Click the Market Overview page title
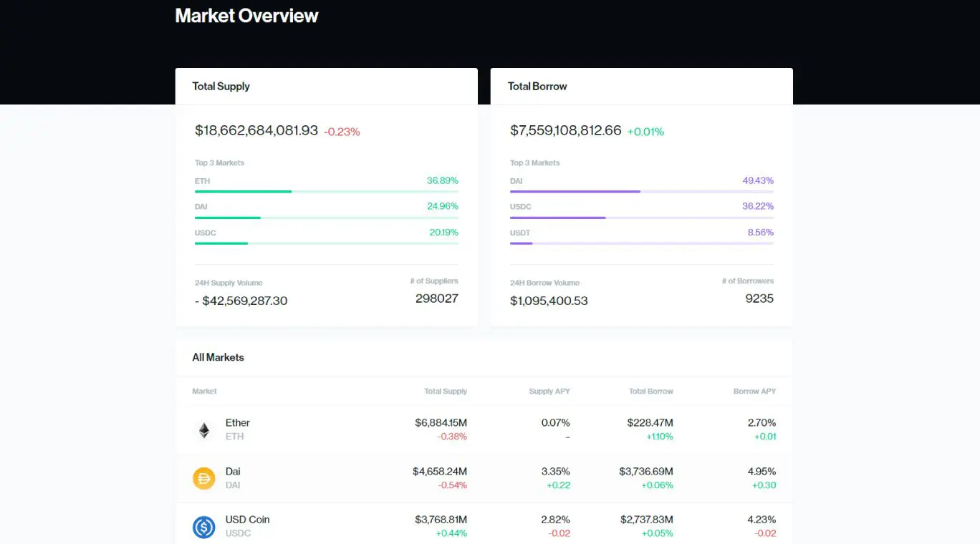980x544 pixels. pyautogui.click(x=246, y=16)
